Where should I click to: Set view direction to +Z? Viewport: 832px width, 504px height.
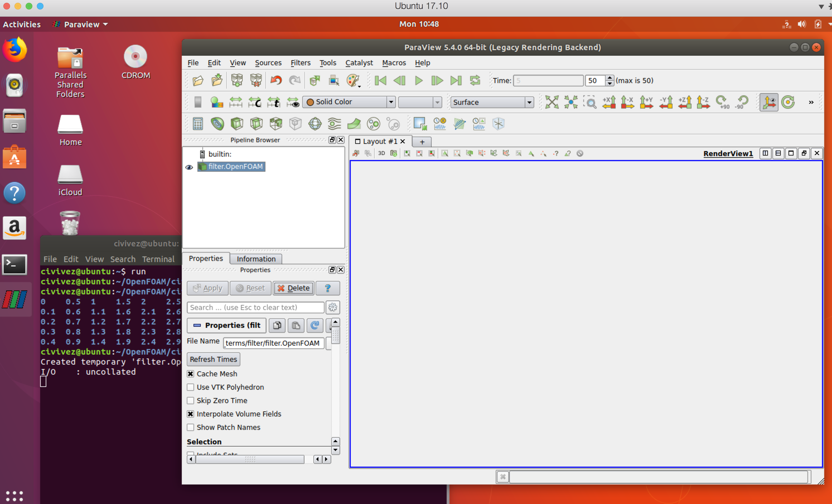tap(685, 102)
